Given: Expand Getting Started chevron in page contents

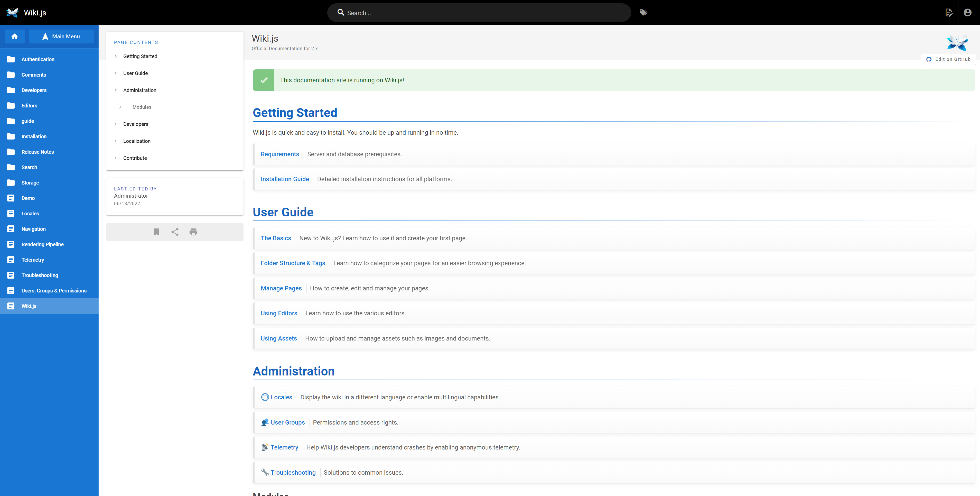Looking at the screenshot, I should [x=116, y=56].
